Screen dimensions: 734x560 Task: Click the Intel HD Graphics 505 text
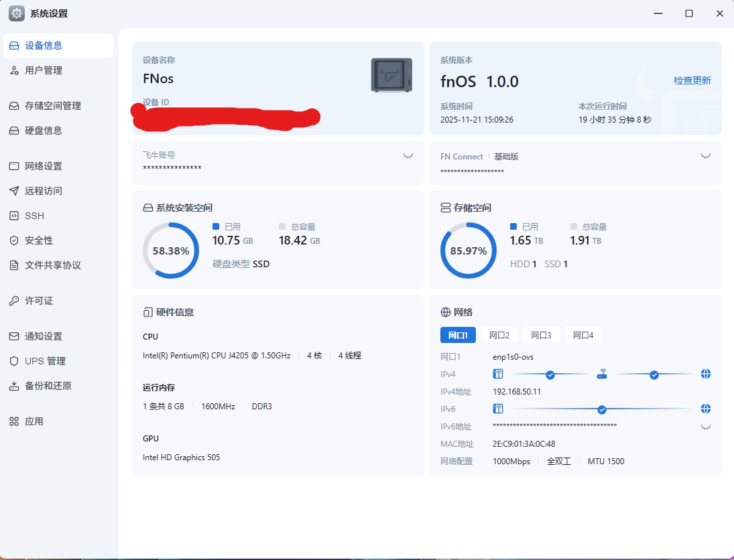pyautogui.click(x=181, y=458)
